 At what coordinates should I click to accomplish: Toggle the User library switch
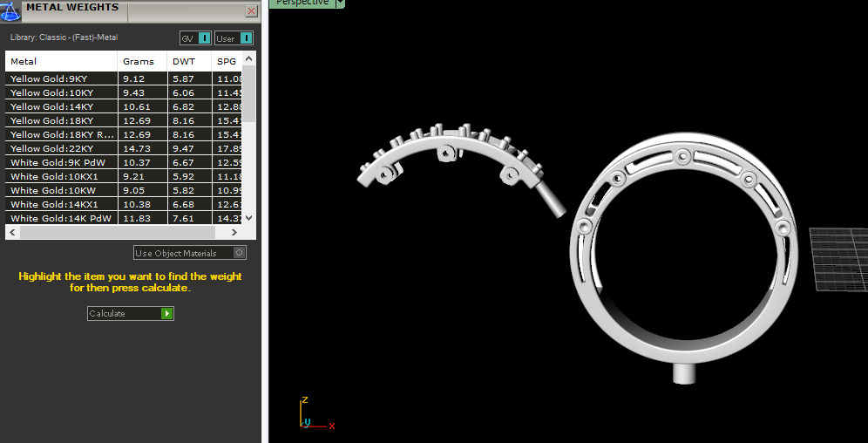pos(234,38)
